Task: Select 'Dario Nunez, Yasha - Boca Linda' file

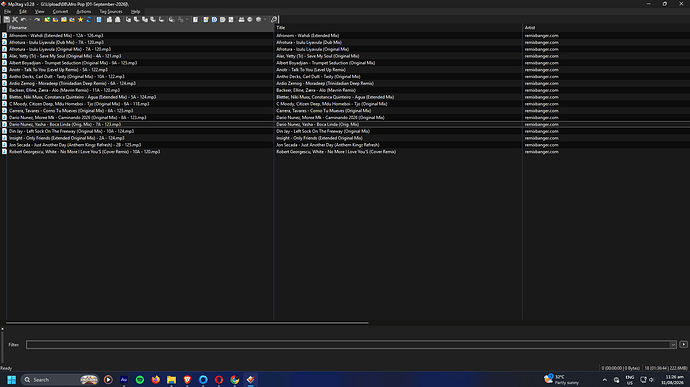Action: tap(65, 124)
